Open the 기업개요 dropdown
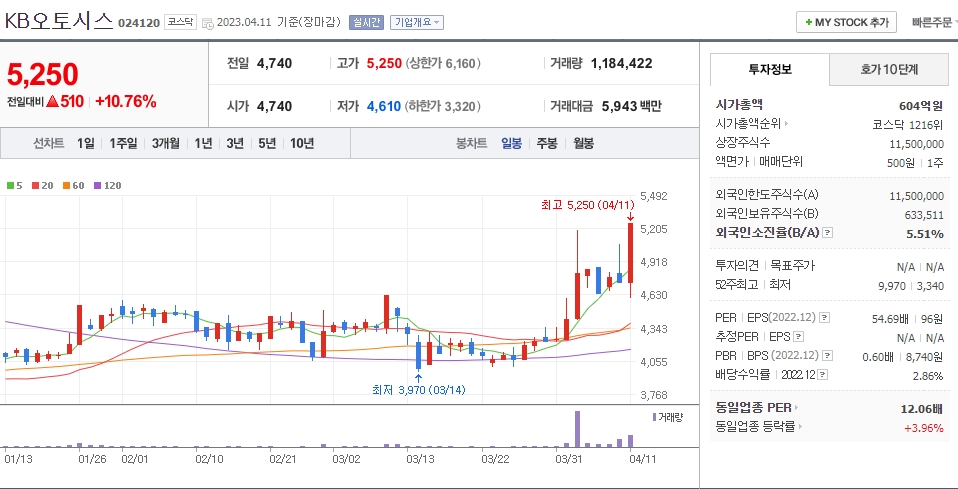Image resolution: width=958 pixels, height=489 pixels. (417, 23)
